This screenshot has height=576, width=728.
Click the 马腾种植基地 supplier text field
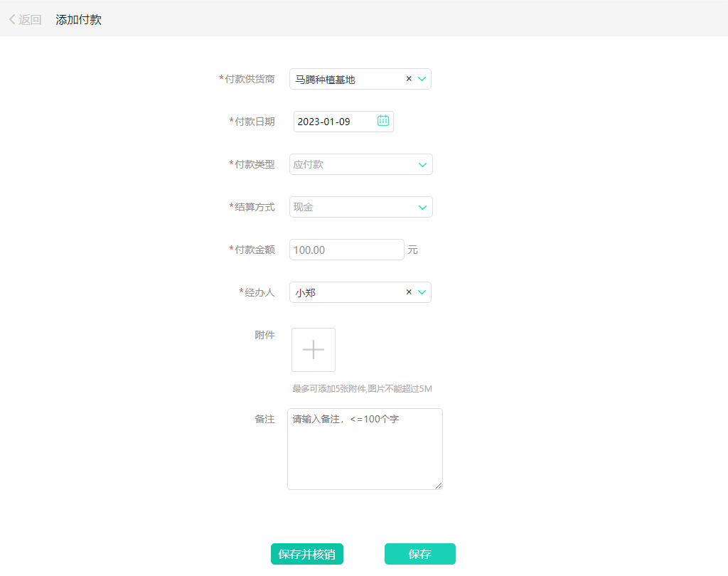[345, 80]
